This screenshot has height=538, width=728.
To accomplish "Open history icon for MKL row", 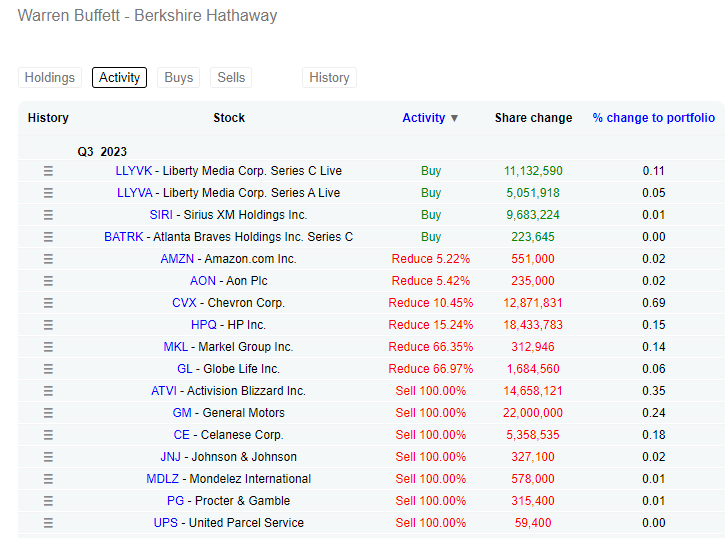I will pos(48,347).
